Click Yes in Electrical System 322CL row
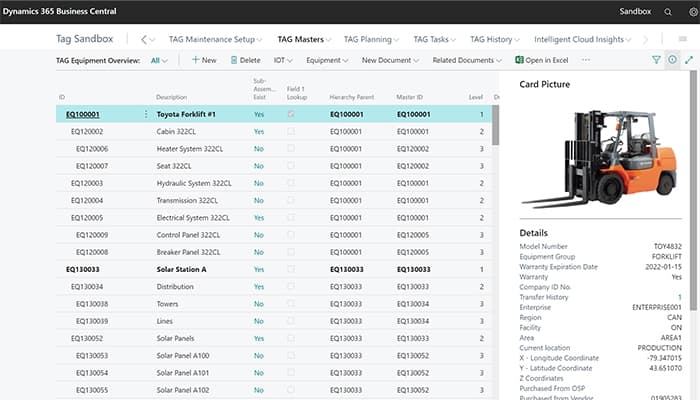 coord(259,218)
